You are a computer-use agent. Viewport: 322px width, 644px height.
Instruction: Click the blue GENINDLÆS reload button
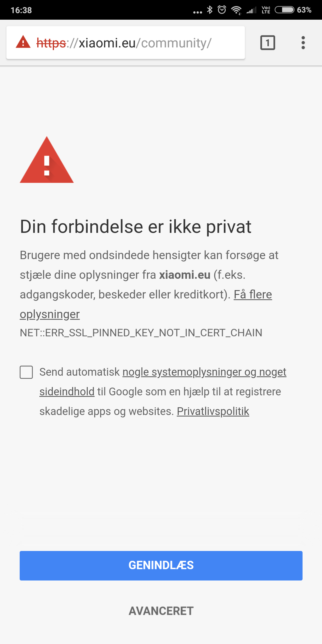161,566
